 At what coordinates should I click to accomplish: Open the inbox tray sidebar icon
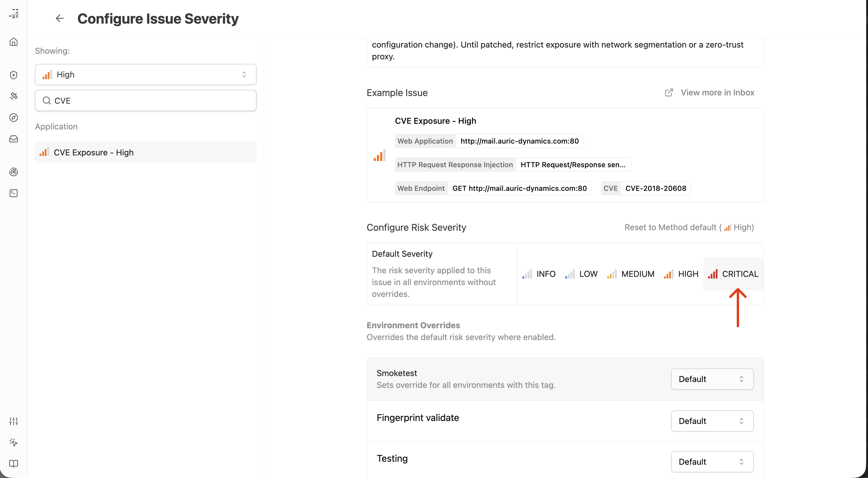click(x=14, y=139)
